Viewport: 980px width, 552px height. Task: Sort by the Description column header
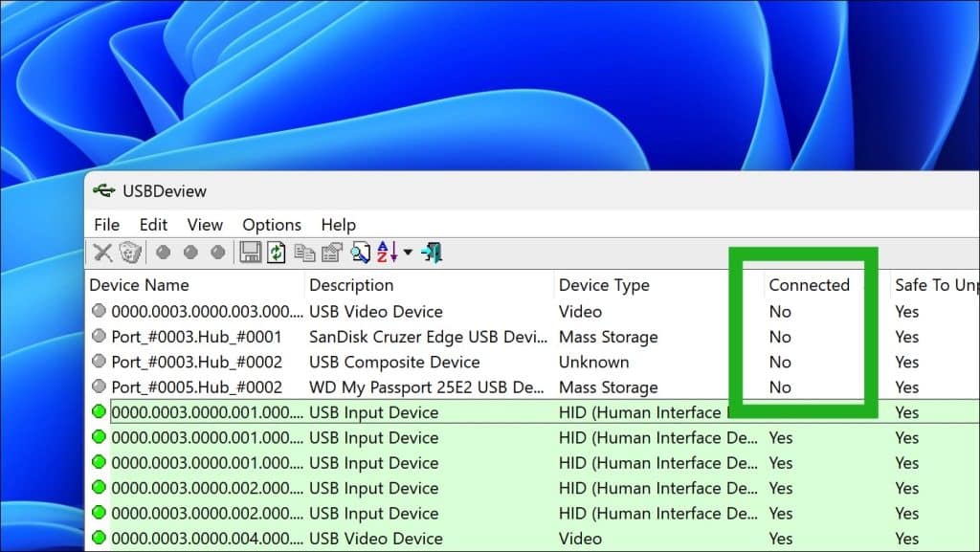click(429, 285)
